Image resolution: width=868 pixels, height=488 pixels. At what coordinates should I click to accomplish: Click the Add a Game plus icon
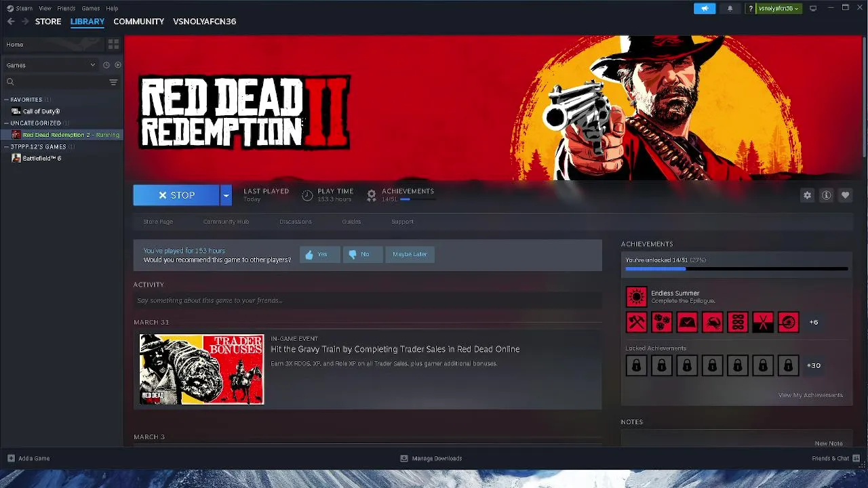coord(10,458)
